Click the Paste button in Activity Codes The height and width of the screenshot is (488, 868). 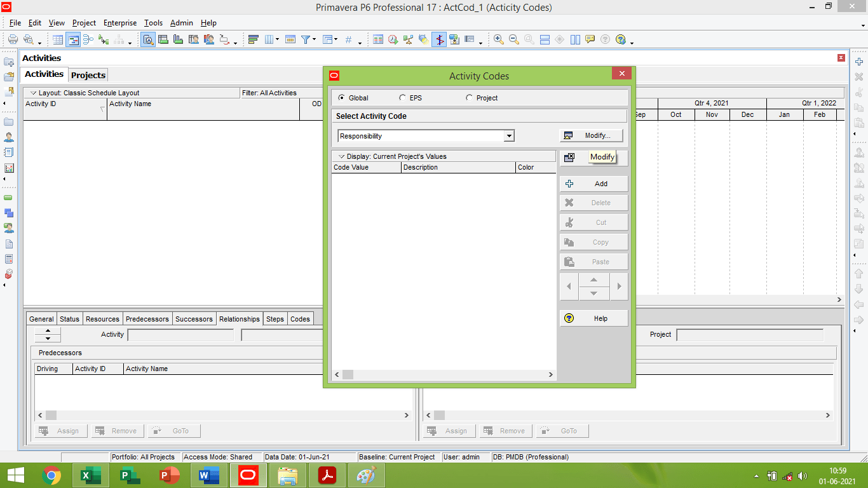593,262
